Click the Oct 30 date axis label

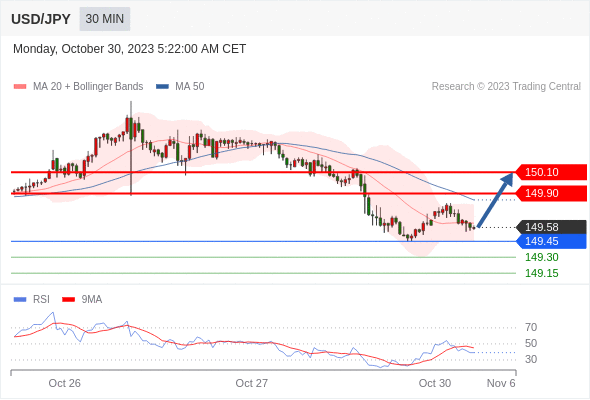pos(435,383)
